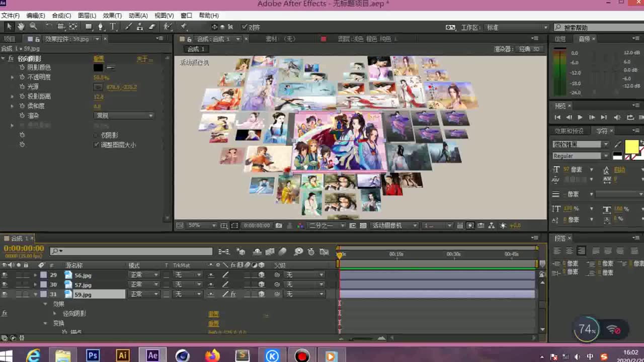Viewport: 644px width, 362px height.
Task: Hide layer 57.jpg with eye icon
Action: (5, 285)
